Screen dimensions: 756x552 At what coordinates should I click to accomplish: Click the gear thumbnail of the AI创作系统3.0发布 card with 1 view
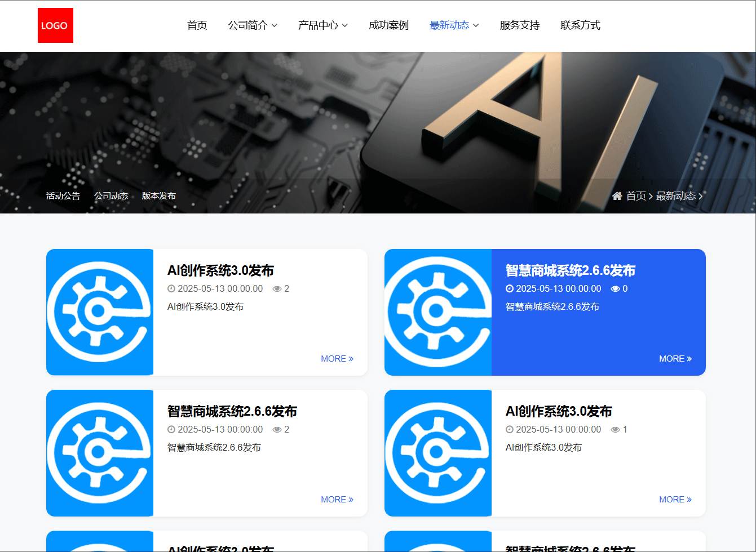click(438, 453)
